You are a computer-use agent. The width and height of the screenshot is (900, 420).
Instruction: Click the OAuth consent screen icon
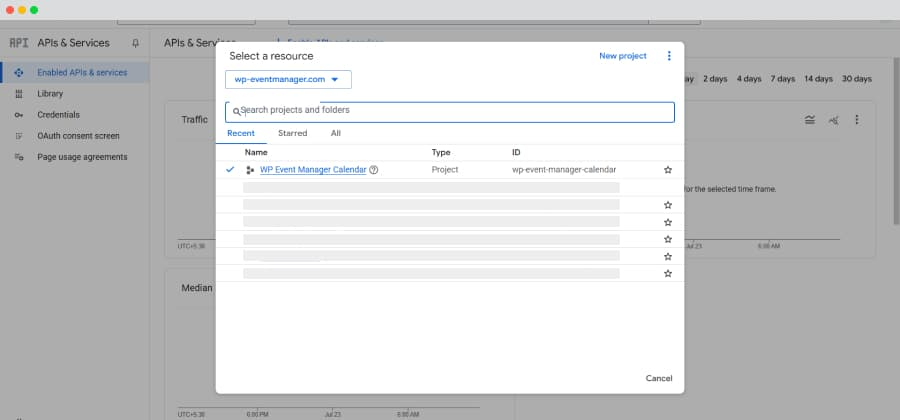[19, 136]
